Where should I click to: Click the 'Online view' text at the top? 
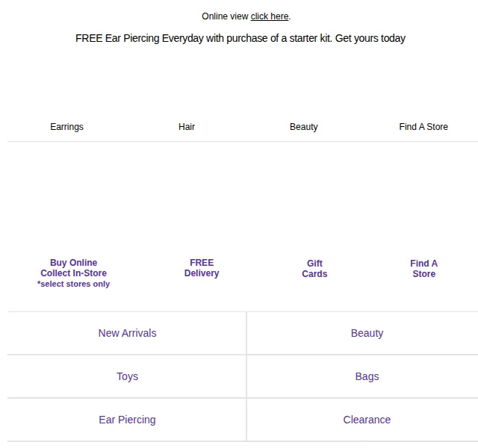click(x=225, y=16)
